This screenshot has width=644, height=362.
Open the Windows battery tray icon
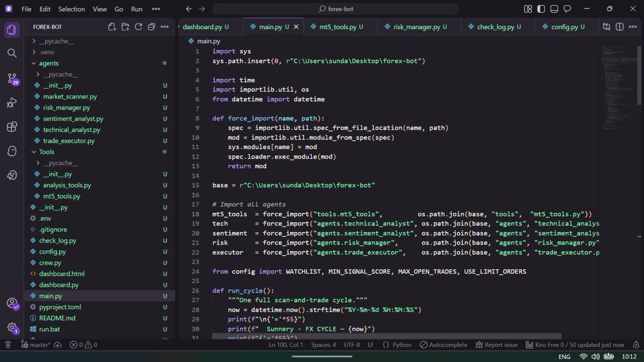[x=609, y=356]
